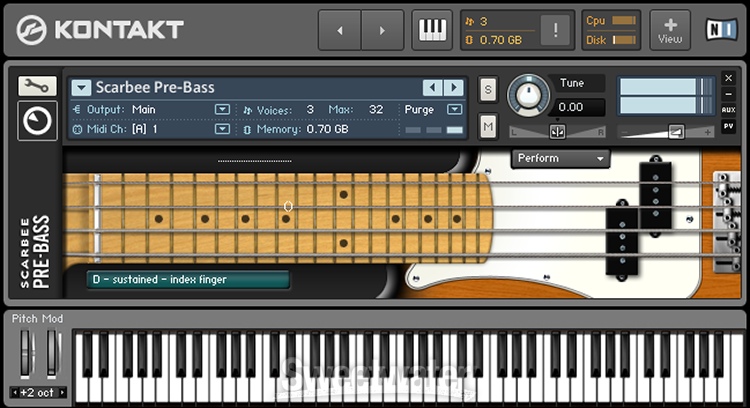Solo the instrument with S button
Screen dimensions: 750x408
tap(488, 89)
